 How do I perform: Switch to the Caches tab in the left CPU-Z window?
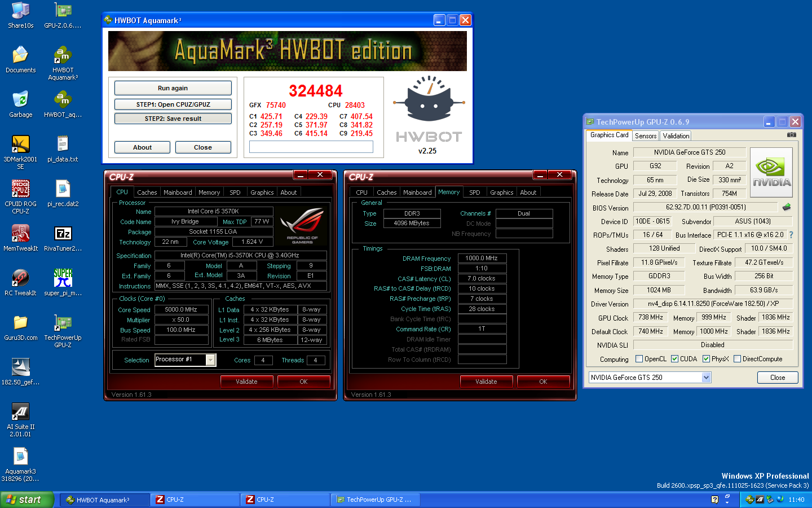[147, 192]
